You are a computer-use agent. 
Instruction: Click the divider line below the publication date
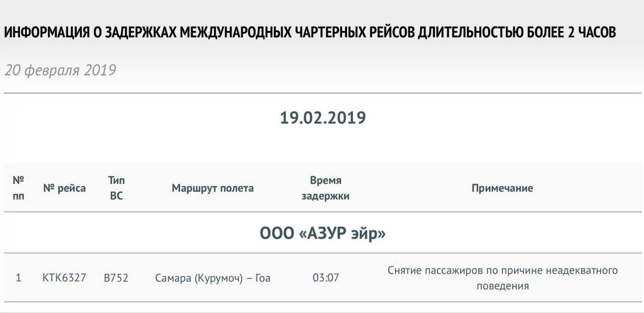(x=323, y=93)
